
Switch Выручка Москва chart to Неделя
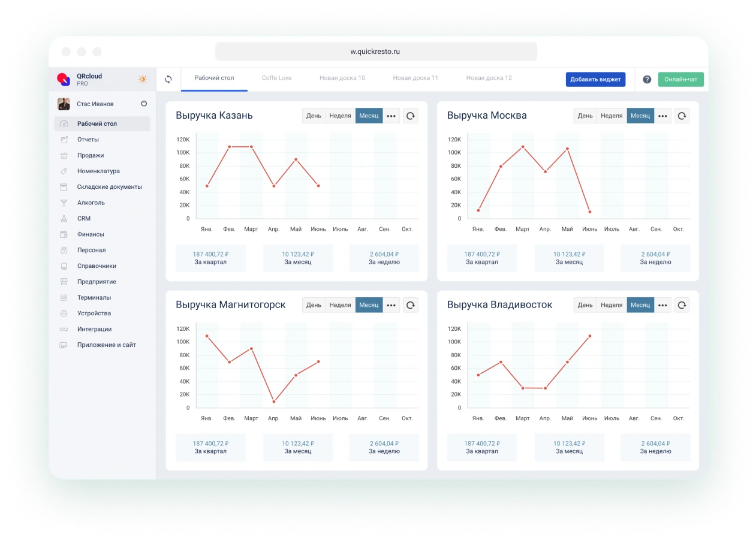pos(612,116)
